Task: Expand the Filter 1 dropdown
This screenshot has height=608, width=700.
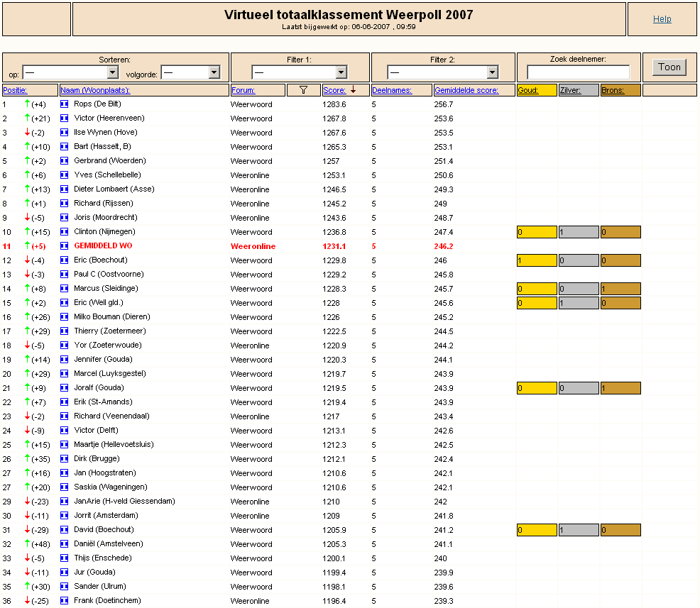Action: (x=299, y=72)
